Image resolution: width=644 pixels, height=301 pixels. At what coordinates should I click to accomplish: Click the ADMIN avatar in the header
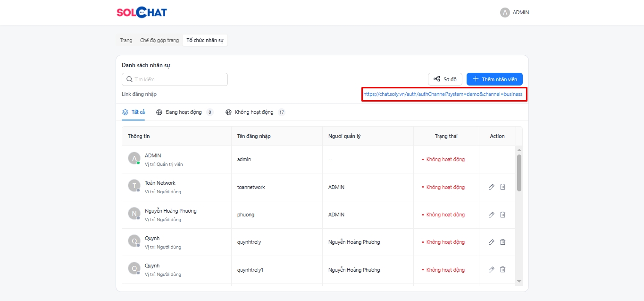pos(505,13)
